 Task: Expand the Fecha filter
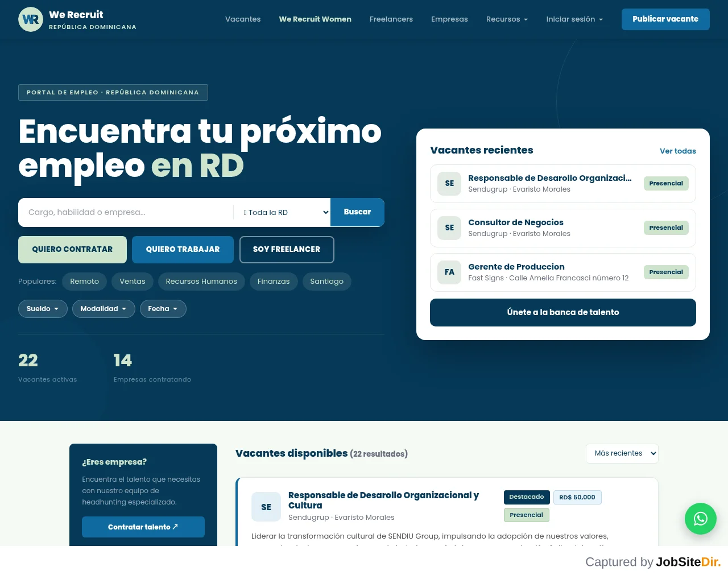[x=163, y=309]
